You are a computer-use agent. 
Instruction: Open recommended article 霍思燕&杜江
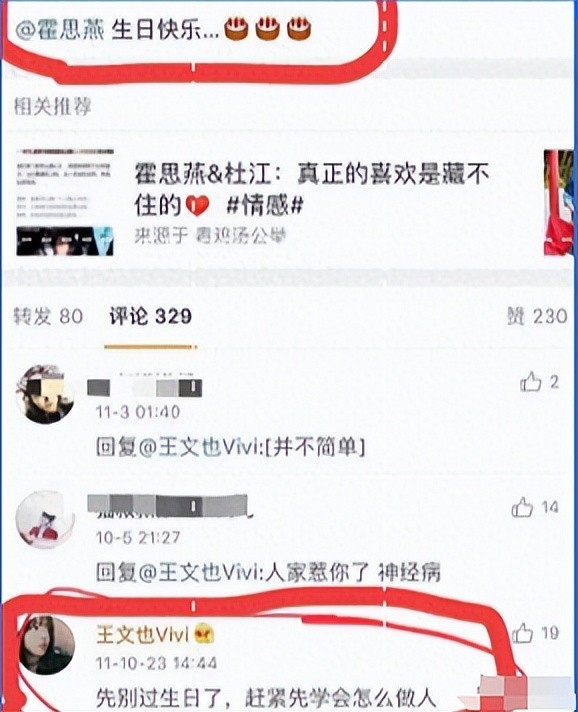click(311, 190)
